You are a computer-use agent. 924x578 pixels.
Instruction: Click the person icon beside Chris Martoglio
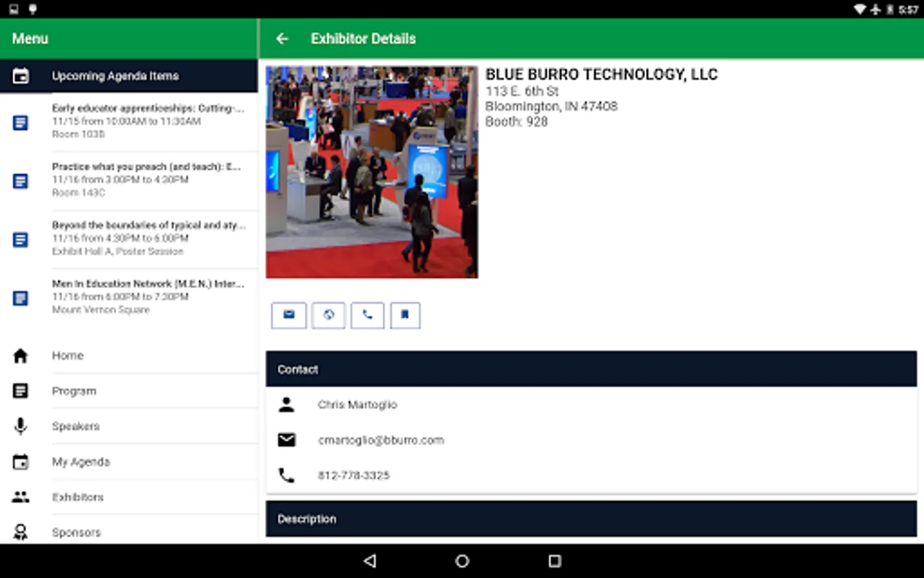point(286,405)
